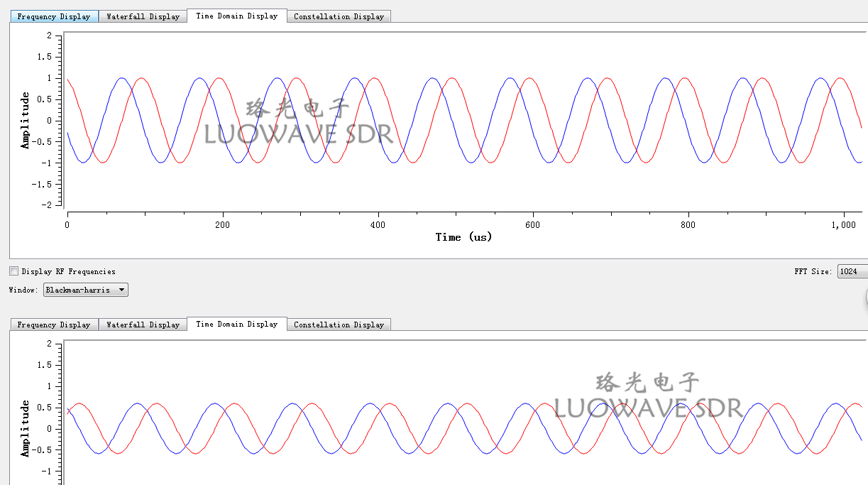Select the lower Time Domain Display tab
The height and width of the screenshot is (485, 868).
(x=236, y=324)
